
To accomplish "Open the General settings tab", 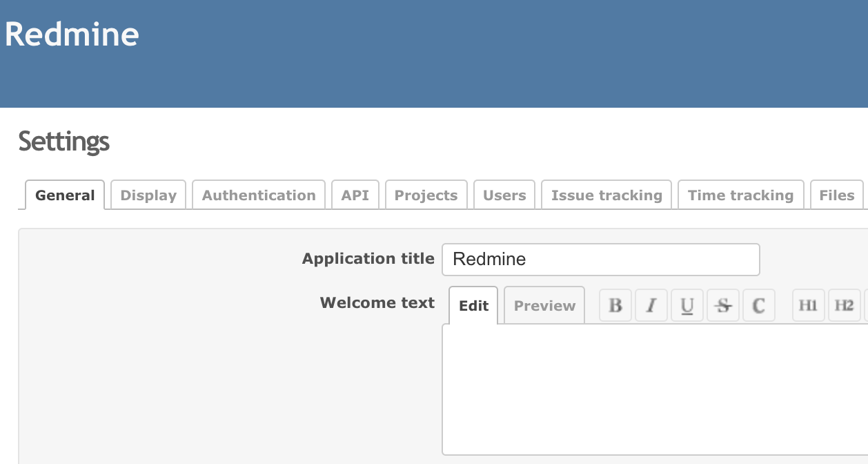I will point(65,195).
